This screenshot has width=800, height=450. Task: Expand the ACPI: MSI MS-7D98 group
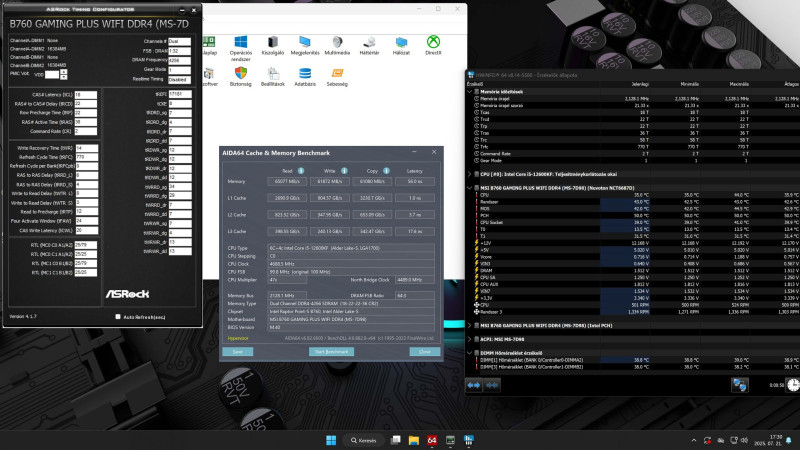point(470,339)
